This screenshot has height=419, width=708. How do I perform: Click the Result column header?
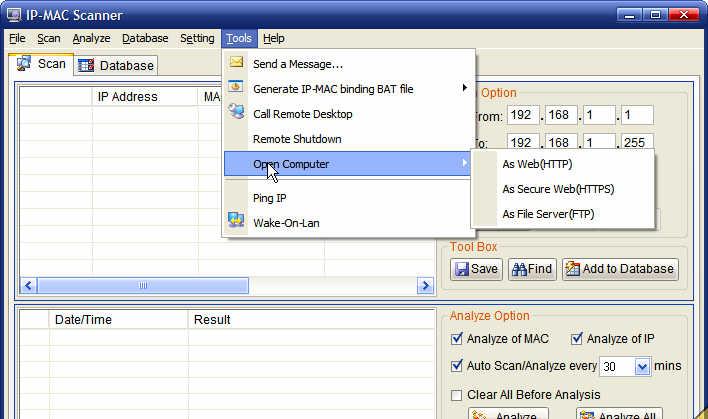312,320
